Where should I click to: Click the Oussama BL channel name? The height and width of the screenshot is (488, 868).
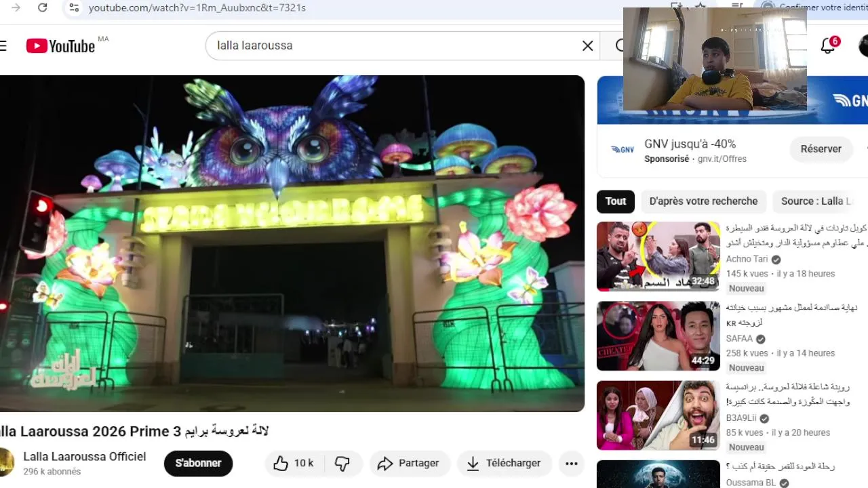pyautogui.click(x=751, y=483)
